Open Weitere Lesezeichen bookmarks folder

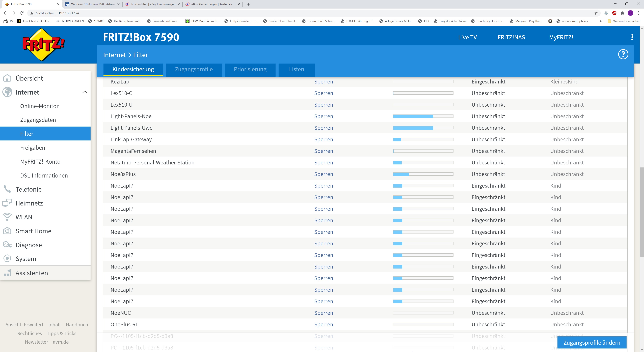point(624,21)
